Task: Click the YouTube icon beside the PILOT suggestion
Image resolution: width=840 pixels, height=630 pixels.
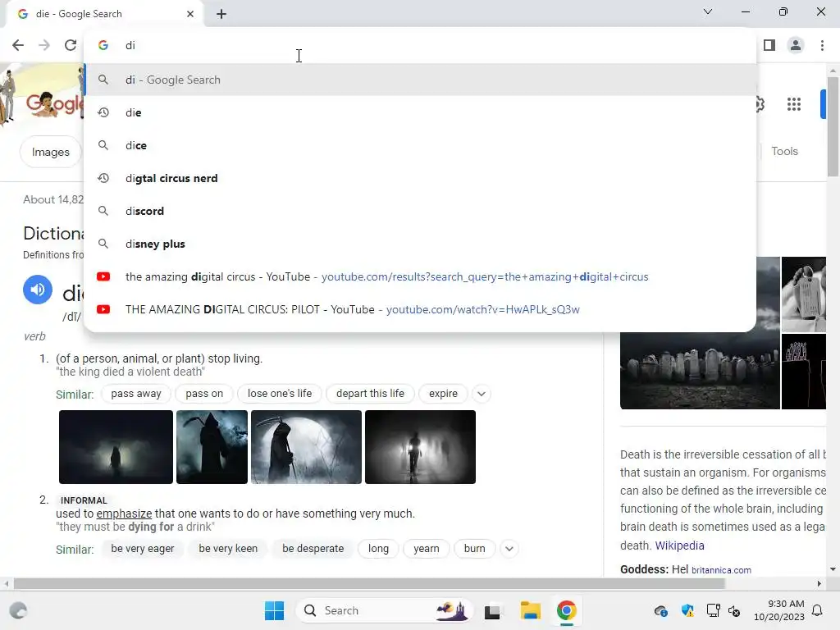Action: point(103,309)
